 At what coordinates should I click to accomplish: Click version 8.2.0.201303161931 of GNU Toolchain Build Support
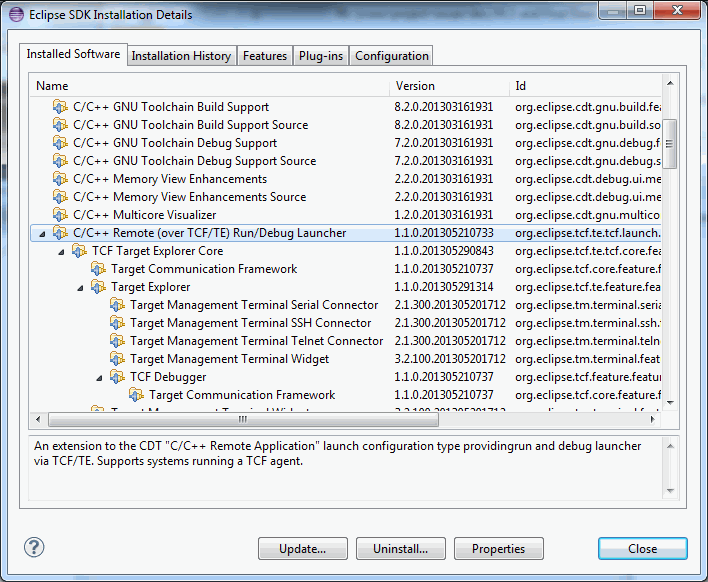click(444, 107)
